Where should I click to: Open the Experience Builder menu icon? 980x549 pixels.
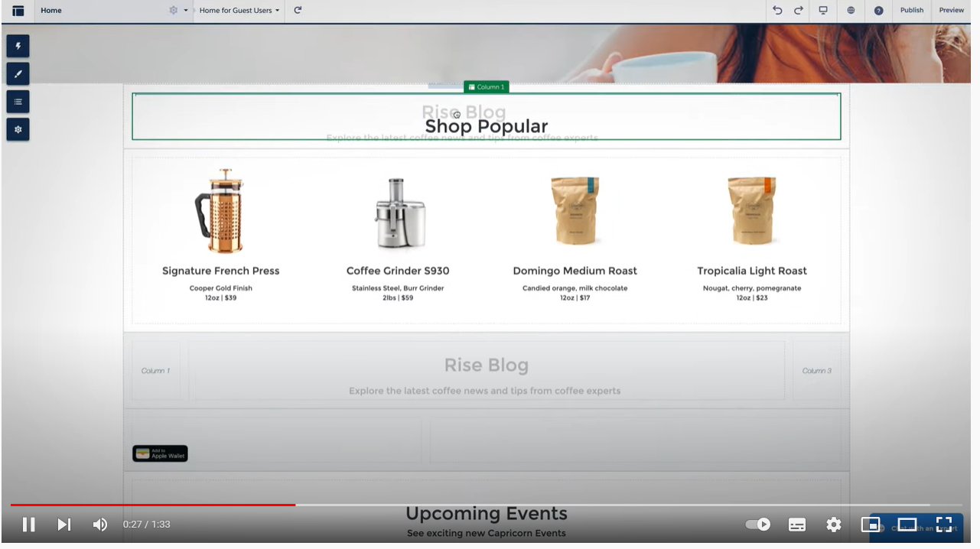(18, 11)
